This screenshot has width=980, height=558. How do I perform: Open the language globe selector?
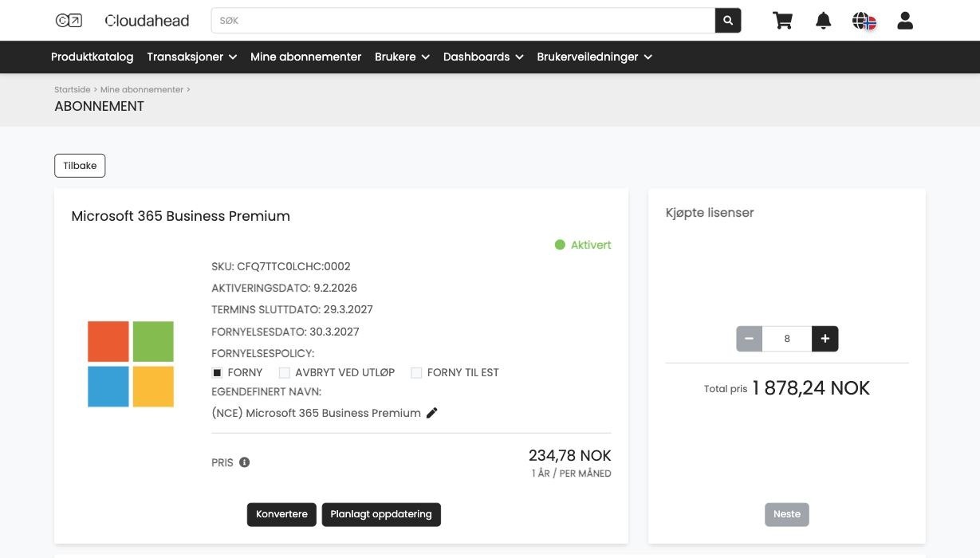864,21
